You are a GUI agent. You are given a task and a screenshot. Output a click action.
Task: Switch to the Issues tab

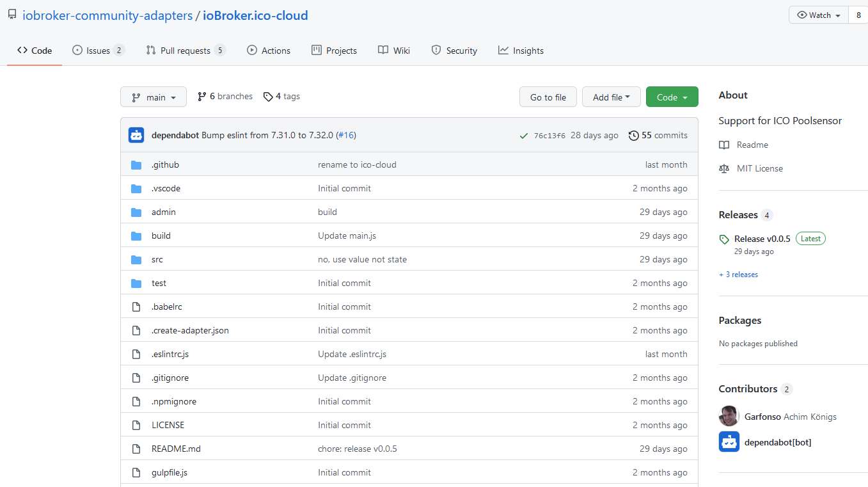[98, 51]
